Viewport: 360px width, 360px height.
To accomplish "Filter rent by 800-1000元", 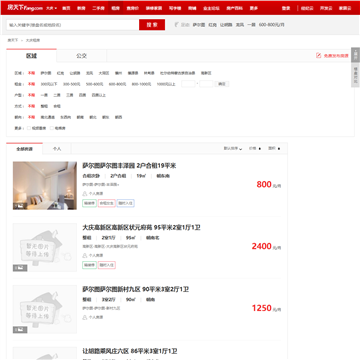I will pyautogui.click(x=141, y=84).
